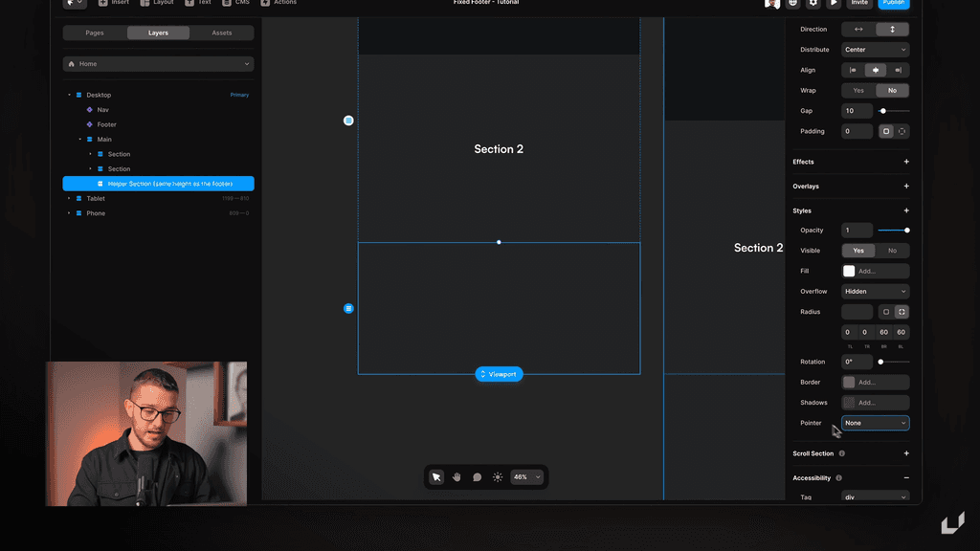Switch to the Pages tab
This screenshot has height=551, width=980.
pos(94,32)
